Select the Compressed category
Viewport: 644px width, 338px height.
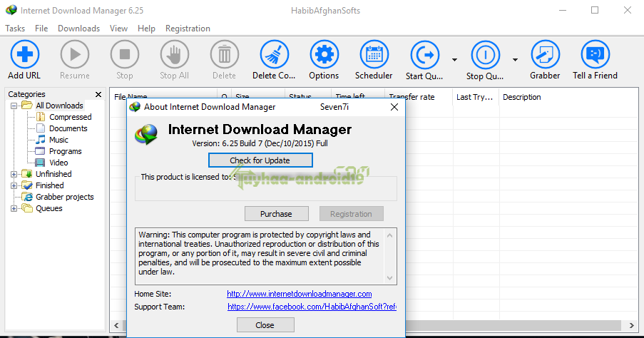[x=70, y=117]
